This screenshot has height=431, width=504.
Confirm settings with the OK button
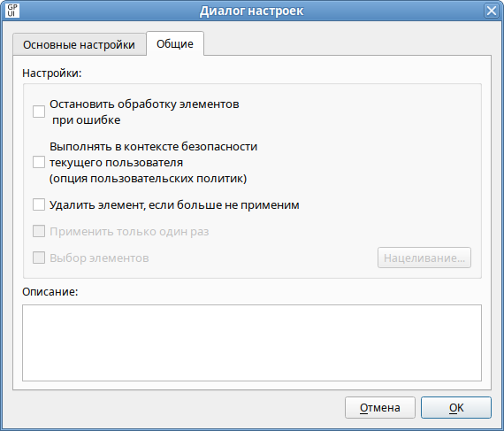456,407
